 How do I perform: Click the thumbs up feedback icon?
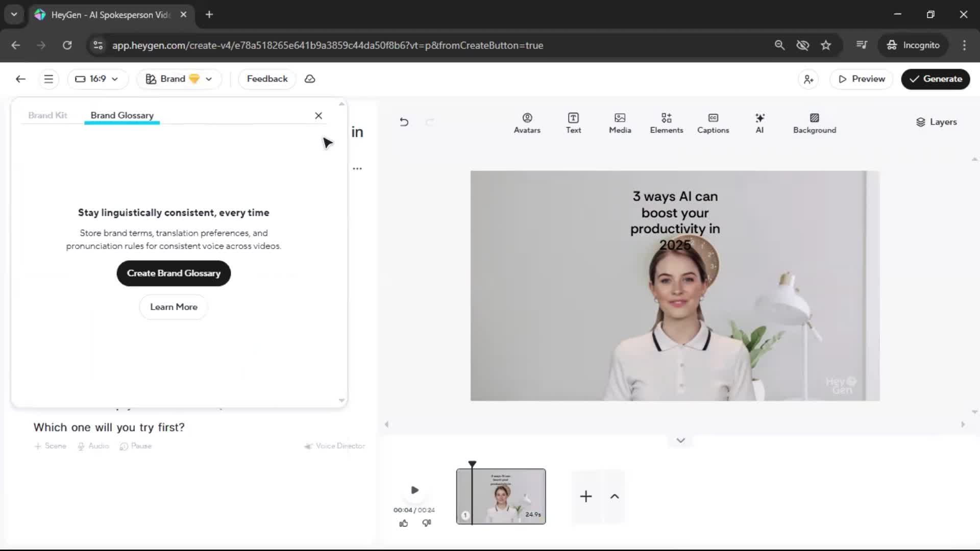tap(403, 523)
